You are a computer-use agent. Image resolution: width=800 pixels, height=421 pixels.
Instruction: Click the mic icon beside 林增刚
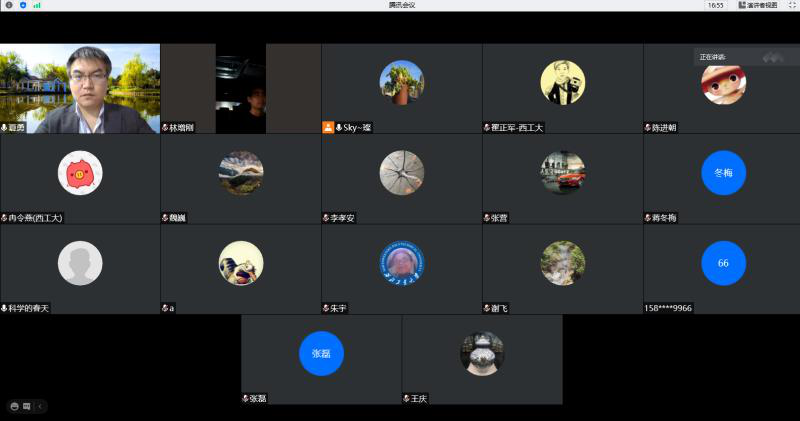click(165, 128)
